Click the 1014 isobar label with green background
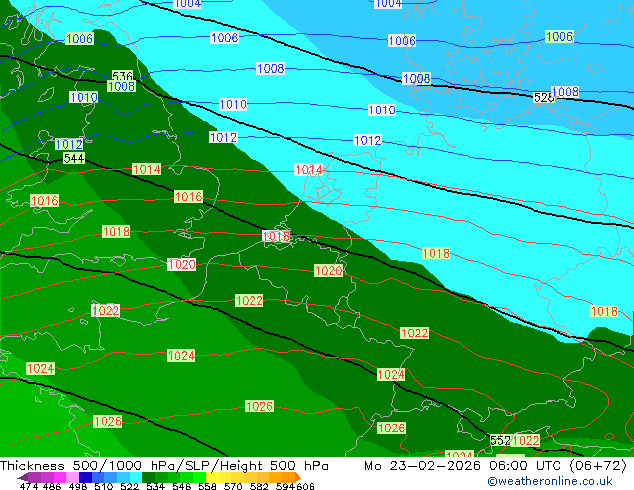634x490 pixels. 147,169
